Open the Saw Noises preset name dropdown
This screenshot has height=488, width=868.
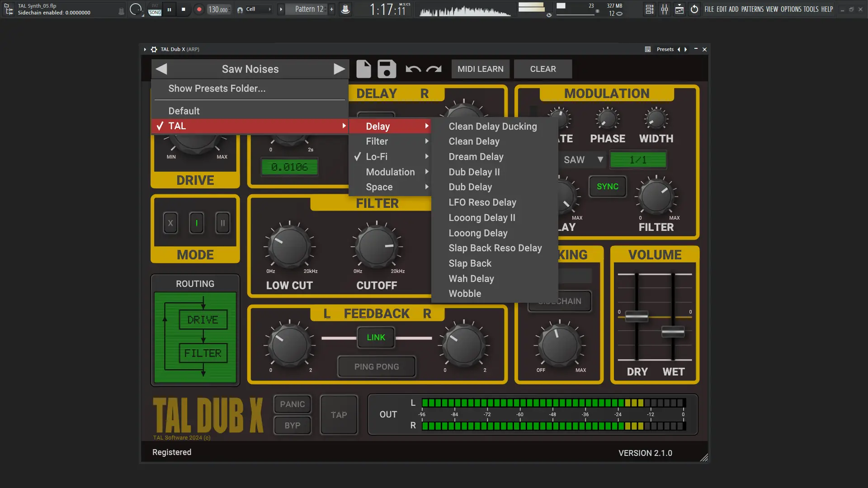click(250, 69)
